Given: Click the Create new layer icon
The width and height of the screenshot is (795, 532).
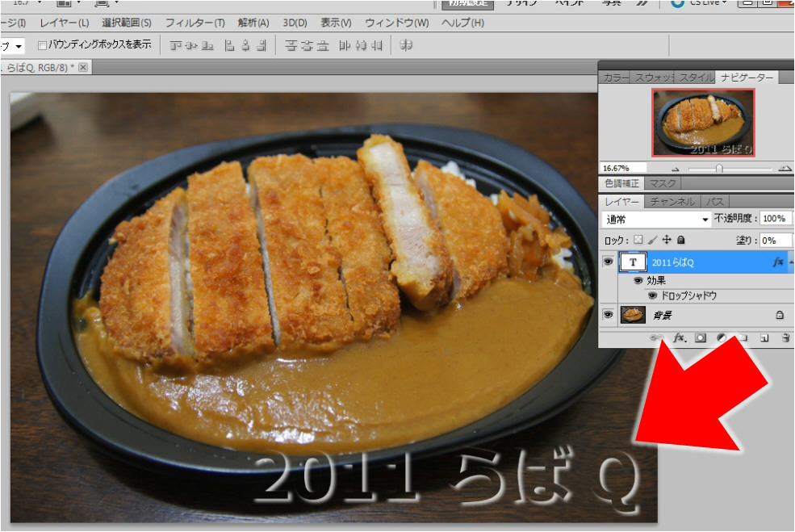Looking at the screenshot, I should pyautogui.click(x=764, y=337).
